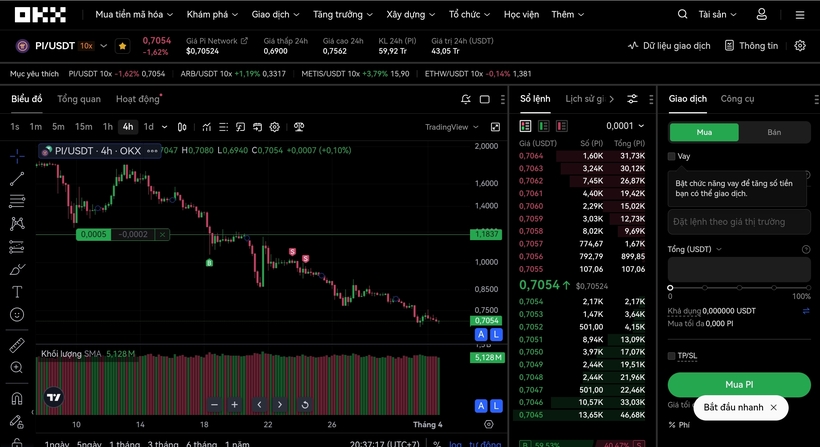Viewport: 820px width, 447px height.
Task: Open the Giao dịch top menu
Action: tap(275, 15)
